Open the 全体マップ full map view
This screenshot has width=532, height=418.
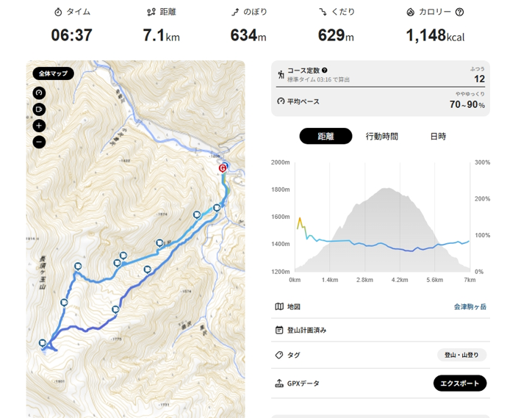point(53,73)
